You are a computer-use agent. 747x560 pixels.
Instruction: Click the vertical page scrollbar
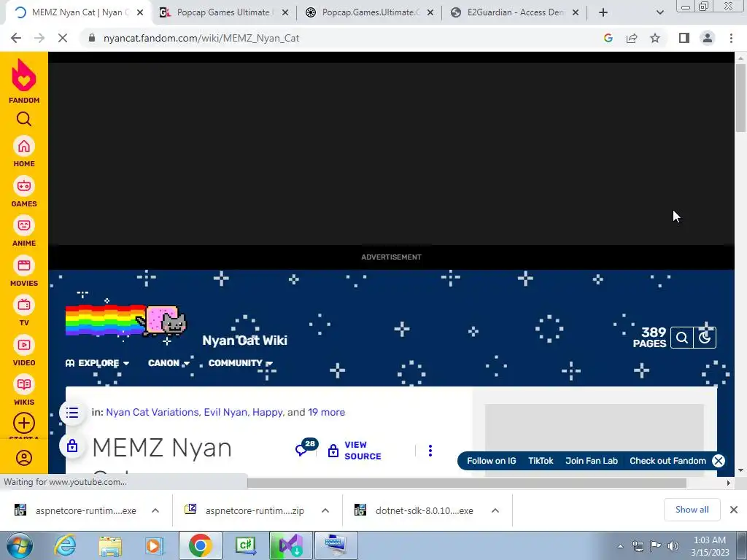pyautogui.click(x=740, y=98)
